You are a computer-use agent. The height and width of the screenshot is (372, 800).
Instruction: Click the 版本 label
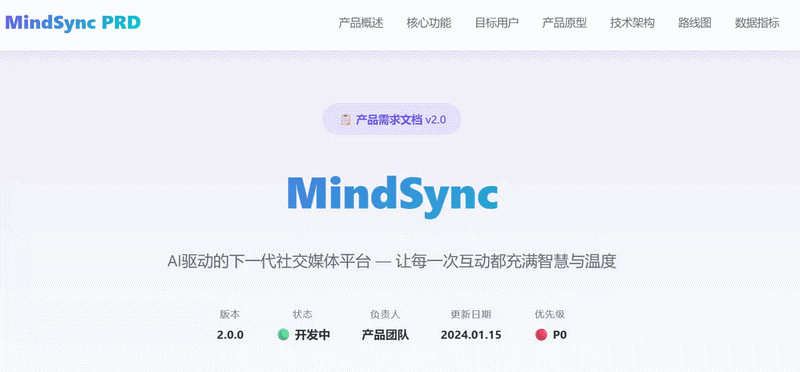(x=230, y=314)
